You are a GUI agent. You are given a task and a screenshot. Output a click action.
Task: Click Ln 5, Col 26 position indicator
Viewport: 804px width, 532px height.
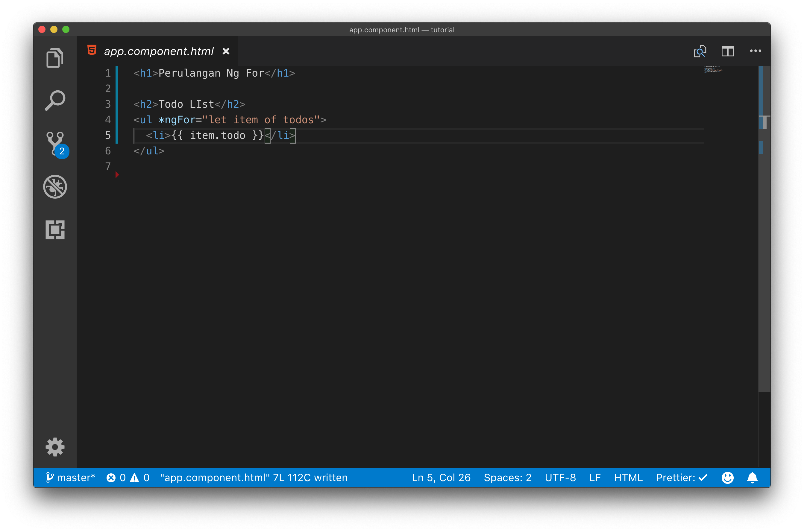tap(441, 477)
